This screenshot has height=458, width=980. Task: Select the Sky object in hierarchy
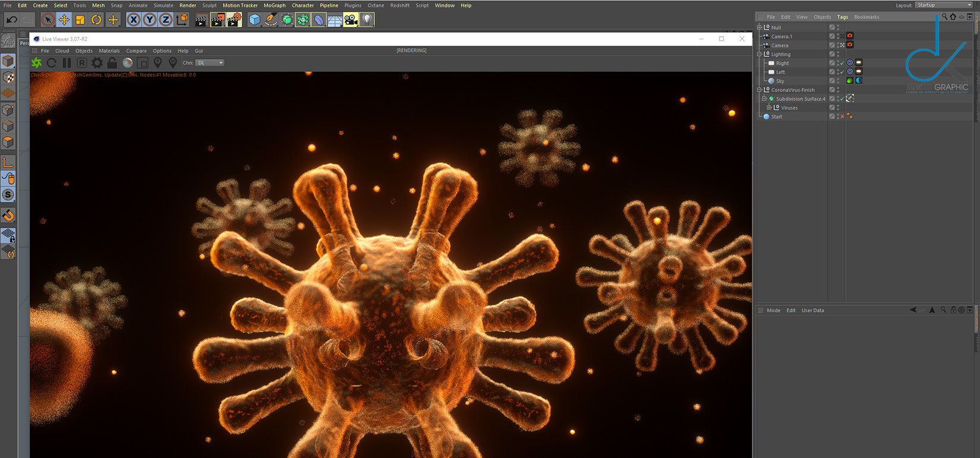pyautogui.click(x=780, y=81)
